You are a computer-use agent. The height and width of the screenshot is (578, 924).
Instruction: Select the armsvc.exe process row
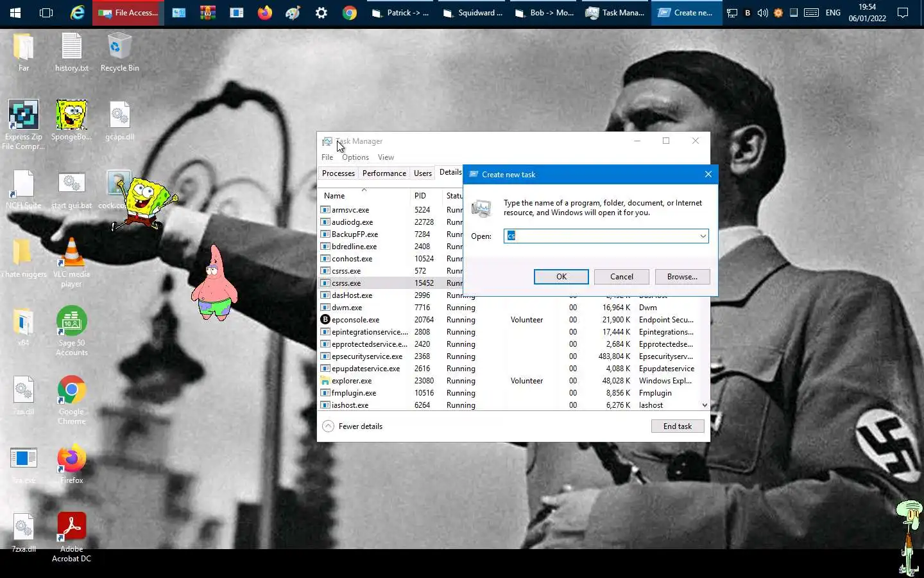click(390, 210)
